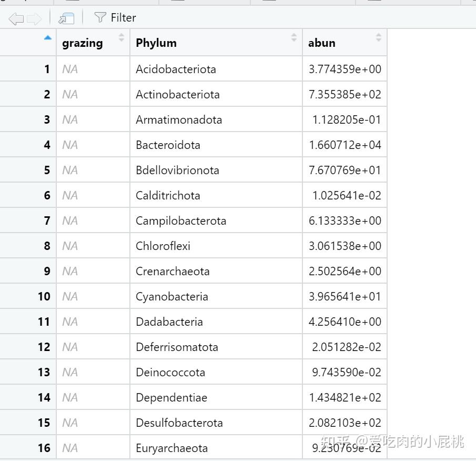The height and width of the screenshot is (461, 476).
Task: Select the Bacteroidota cell
Action: (x=216, y=145)
